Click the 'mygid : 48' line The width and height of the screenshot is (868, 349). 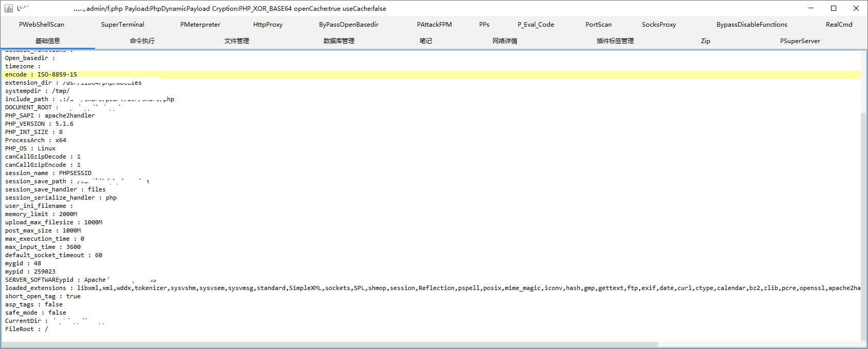[23, 263]
